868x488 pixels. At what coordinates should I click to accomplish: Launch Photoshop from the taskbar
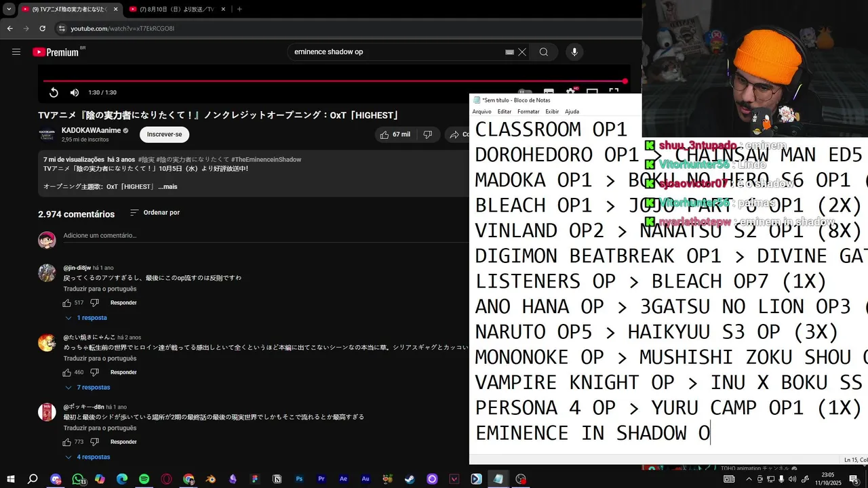299,479
